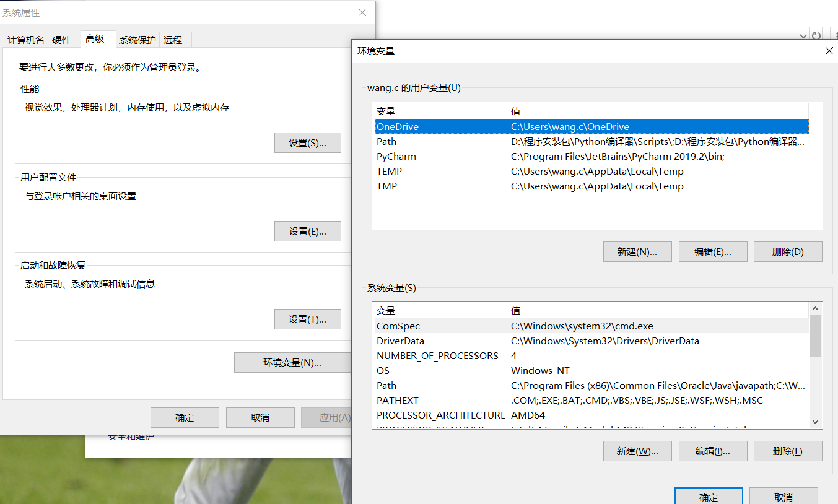Click 新建(W)... for system variables
The image size is (838, 504).
tap(637, 451)
